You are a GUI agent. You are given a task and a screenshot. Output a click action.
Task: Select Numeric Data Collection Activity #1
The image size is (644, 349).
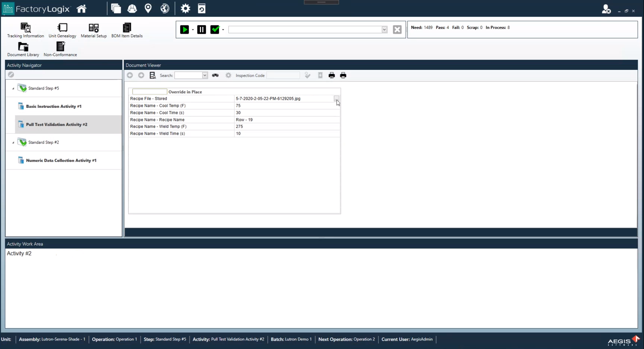(x=61, y=160)
